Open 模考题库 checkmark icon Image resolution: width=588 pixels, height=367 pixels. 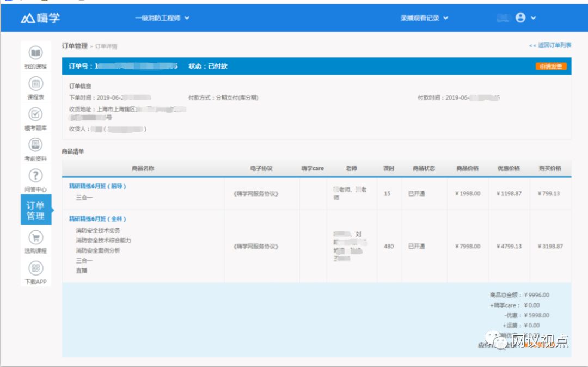(36, 114)
